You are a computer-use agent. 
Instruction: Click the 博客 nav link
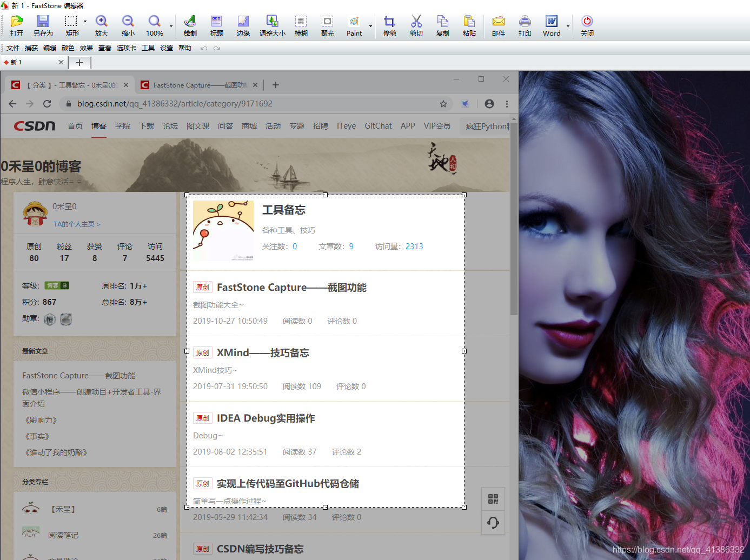coord(99,126)
